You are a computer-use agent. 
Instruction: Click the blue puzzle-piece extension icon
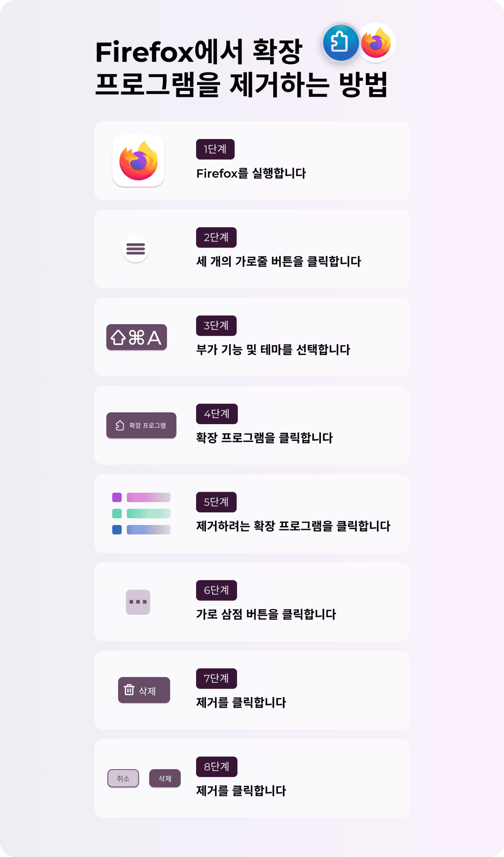[340, 43]
